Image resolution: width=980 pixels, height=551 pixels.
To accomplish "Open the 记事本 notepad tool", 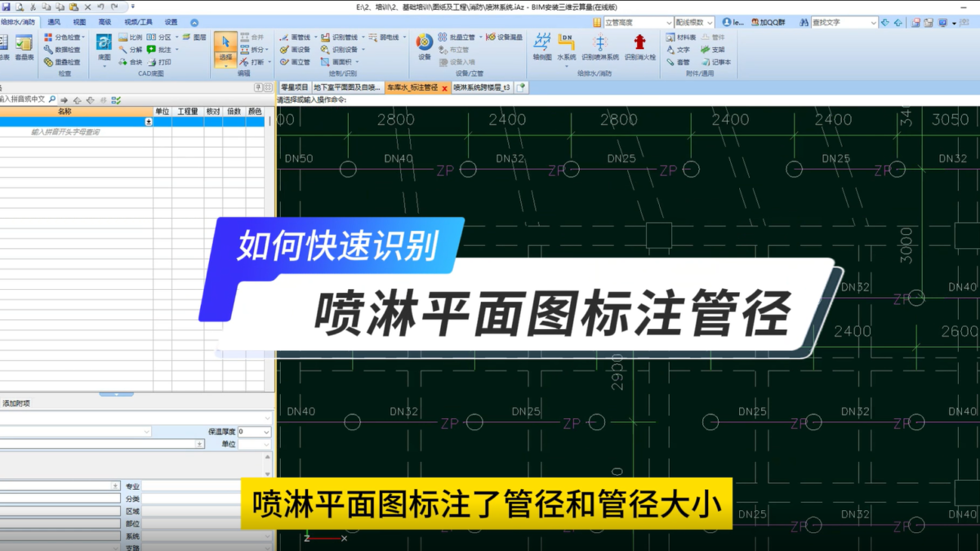I will coord(716,62).
